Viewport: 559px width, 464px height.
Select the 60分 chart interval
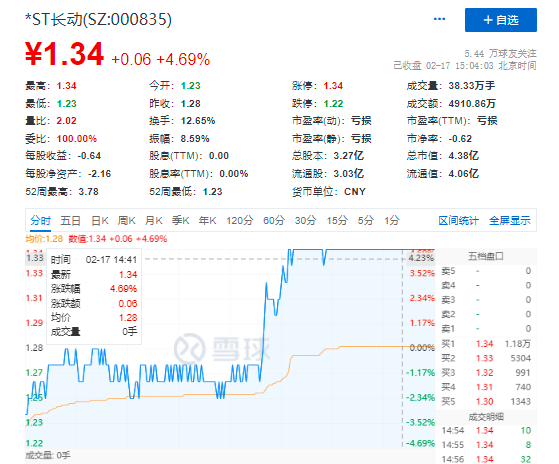coord(274,221)
